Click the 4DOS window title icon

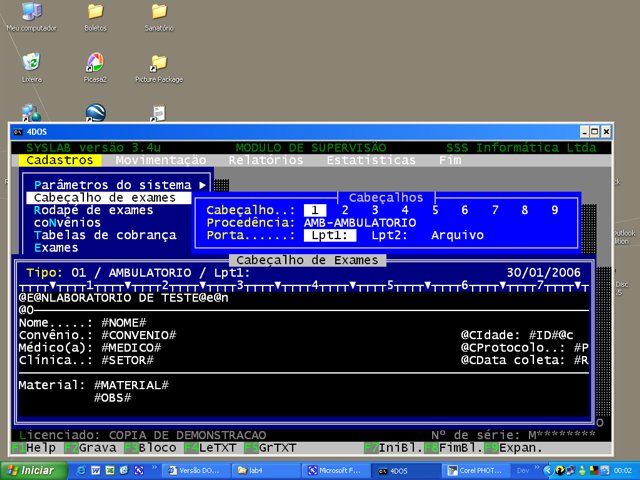[x=18, y=132]
